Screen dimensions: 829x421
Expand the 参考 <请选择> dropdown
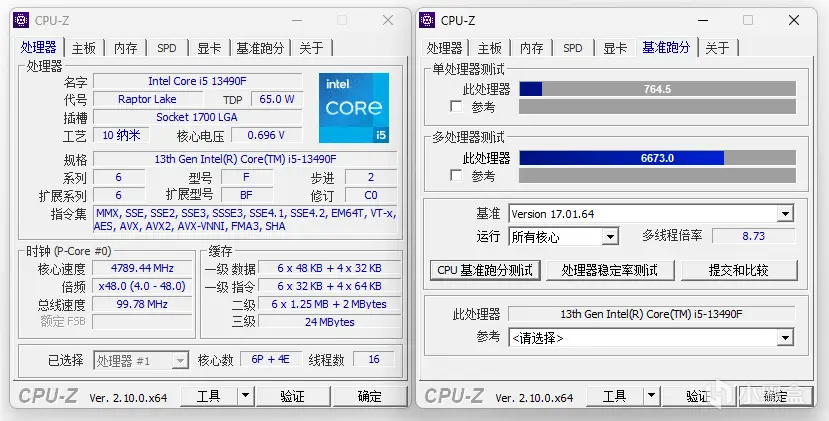pos(786,337)
